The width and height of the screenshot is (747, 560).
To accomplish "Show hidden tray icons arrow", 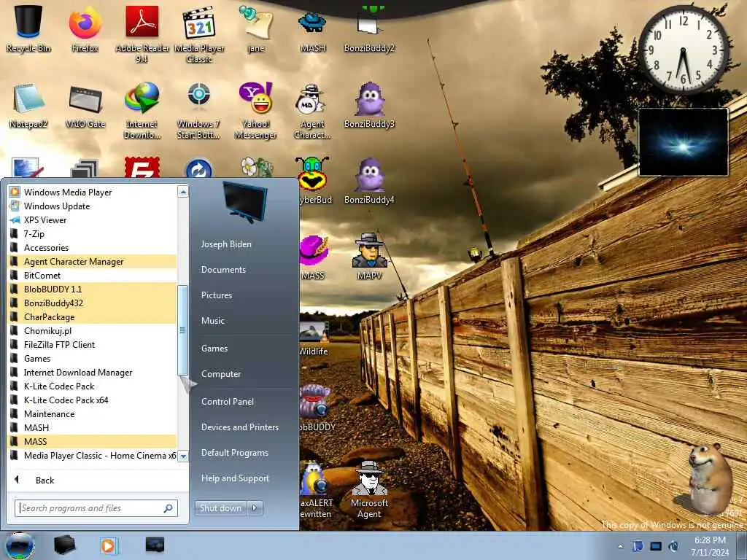I will 620,546.
